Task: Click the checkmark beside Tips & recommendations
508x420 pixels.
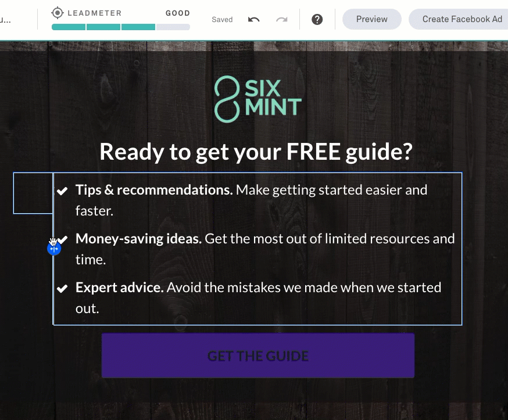Action: [62, 191]
